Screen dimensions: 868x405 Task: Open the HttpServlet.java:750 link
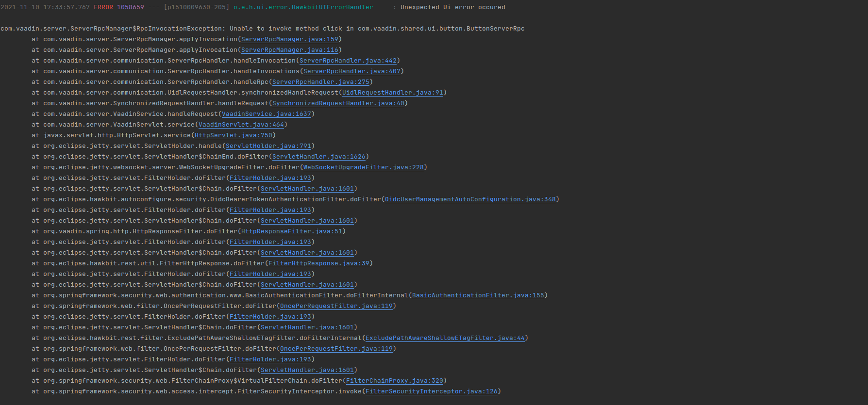(234, 135)
